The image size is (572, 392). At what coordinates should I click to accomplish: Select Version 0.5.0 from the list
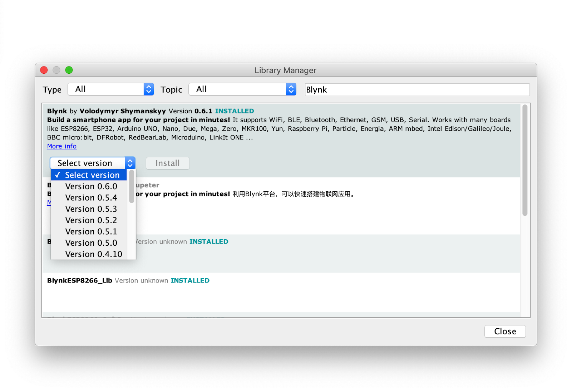(x=89, y=243)
